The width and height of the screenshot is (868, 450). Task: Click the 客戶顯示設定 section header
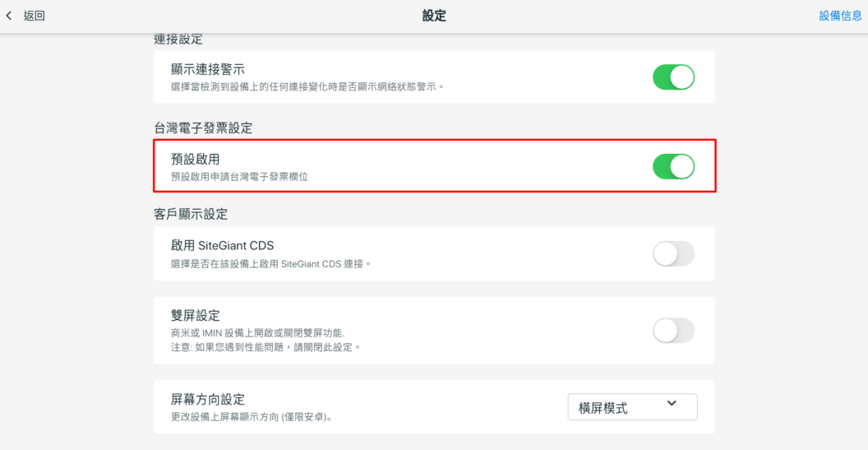[191, 215]
